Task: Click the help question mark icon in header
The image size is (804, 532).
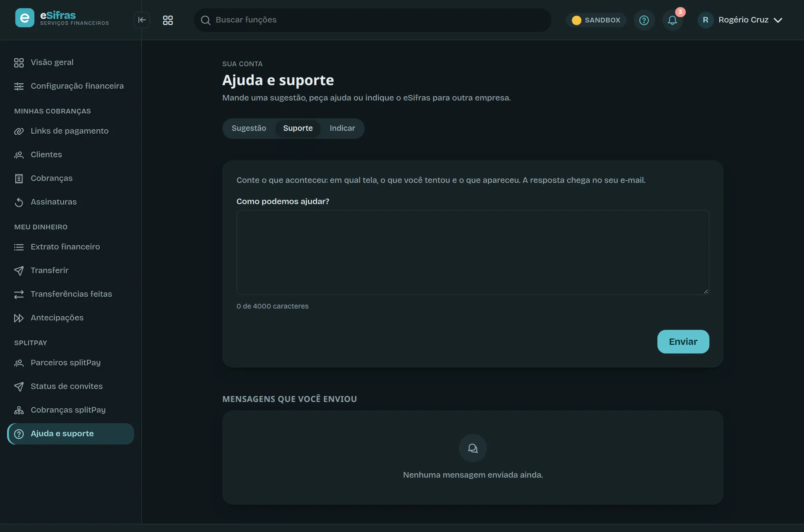Action: (x=644, y=20)
